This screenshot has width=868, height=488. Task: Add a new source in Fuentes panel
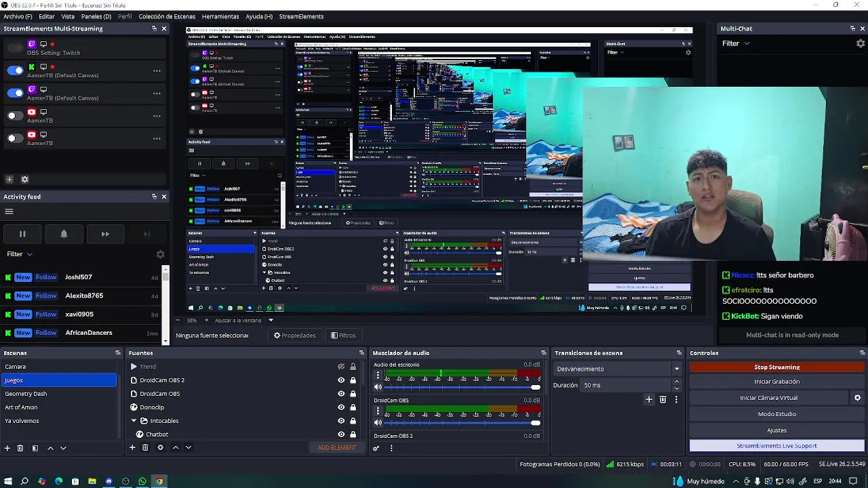132,447
